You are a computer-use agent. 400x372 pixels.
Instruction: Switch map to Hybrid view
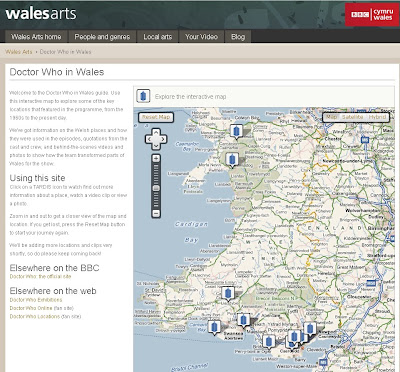[377, 117]
